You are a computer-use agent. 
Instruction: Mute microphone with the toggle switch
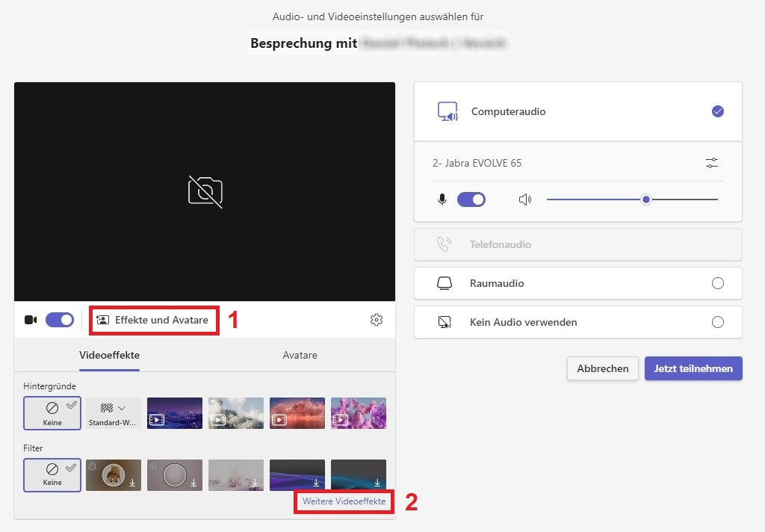pos(471,199)
